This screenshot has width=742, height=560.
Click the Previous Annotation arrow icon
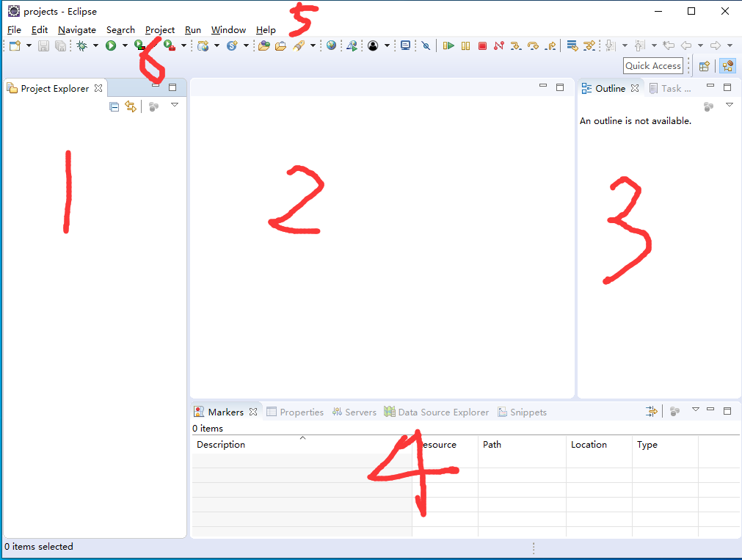[640, 46]
